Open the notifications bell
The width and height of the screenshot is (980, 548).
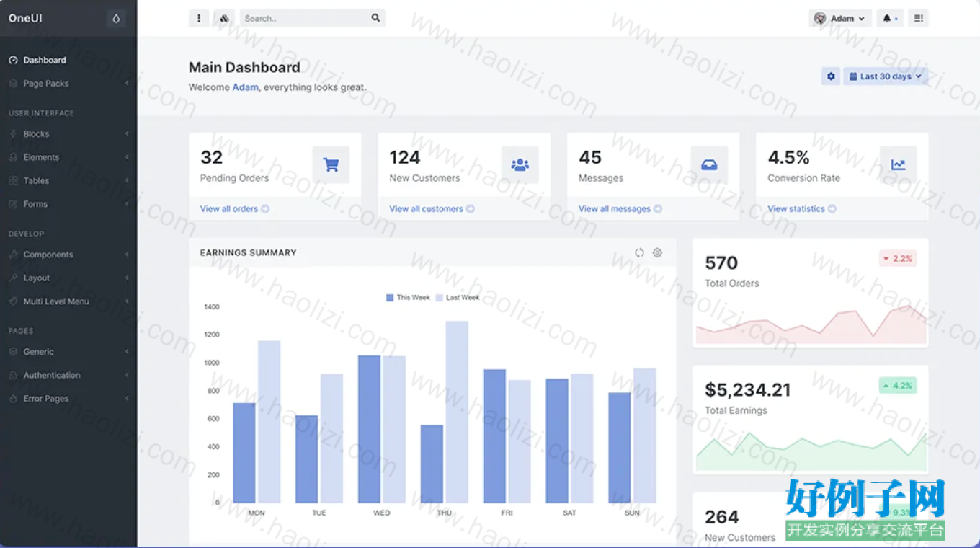pyautogui.click(x=890, y=19)
